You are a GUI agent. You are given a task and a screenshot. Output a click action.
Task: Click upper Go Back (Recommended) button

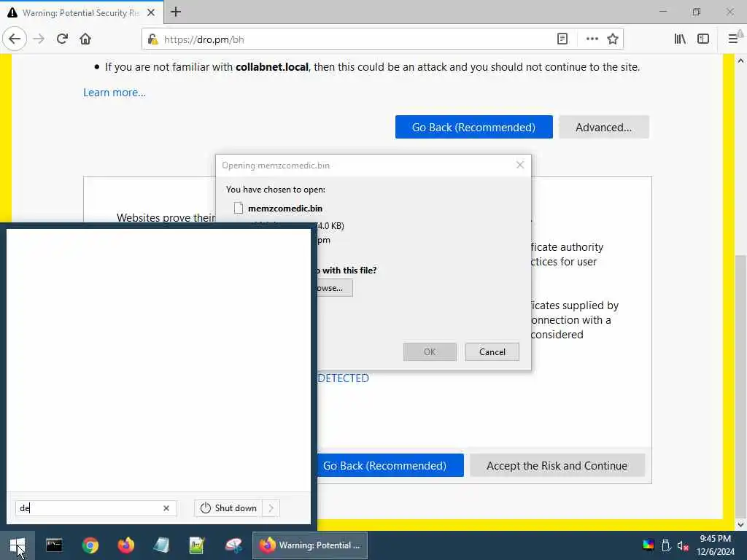[x=473, y=127]
